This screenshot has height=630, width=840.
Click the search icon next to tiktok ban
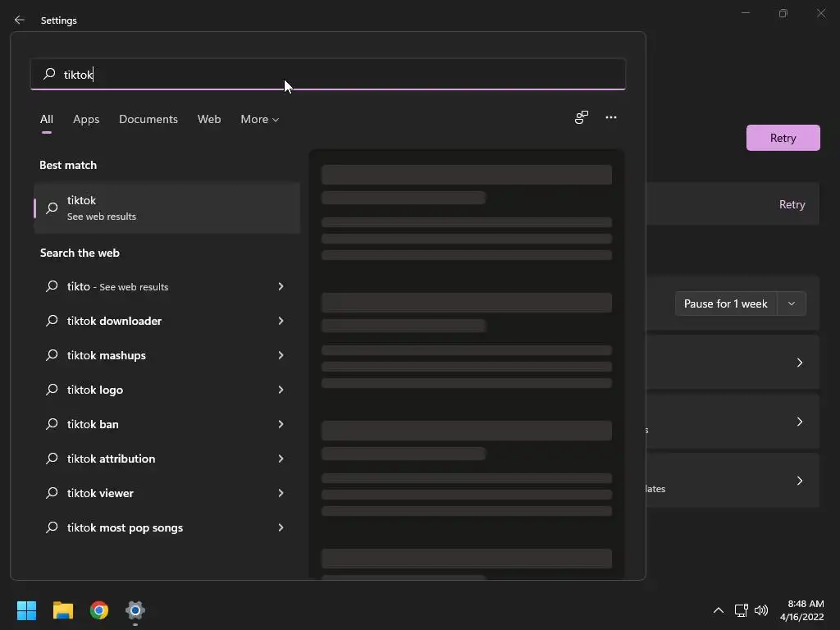[x=52, y=424]
